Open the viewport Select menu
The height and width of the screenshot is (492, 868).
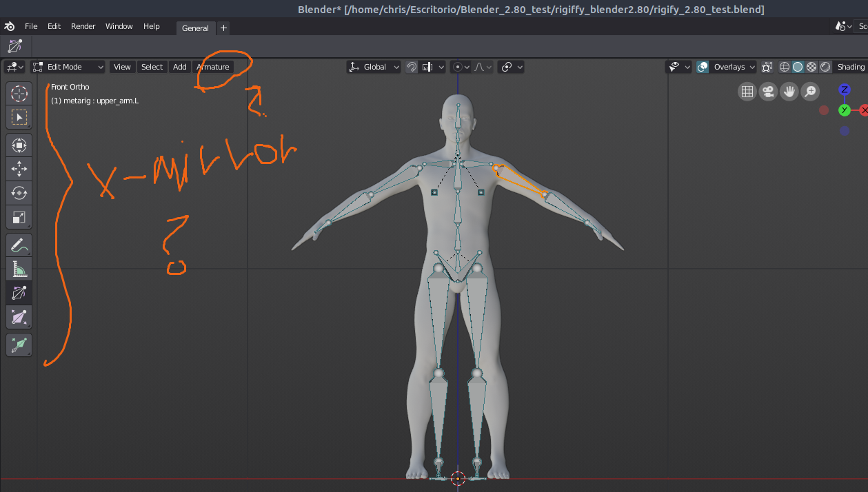pos(152,67)
